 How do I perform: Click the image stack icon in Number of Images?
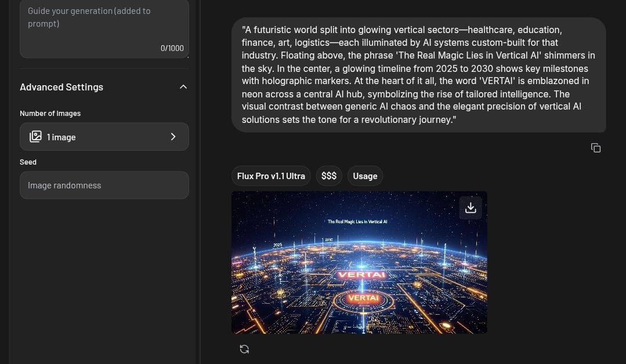tap(36, 136)
